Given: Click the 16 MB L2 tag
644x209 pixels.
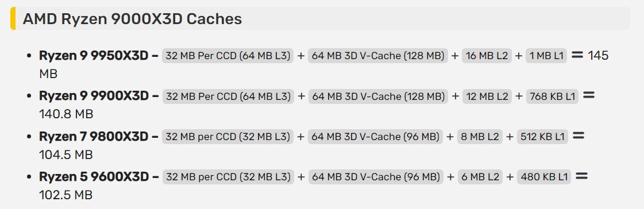Looking at the screenshot, I should coord(487,56).
